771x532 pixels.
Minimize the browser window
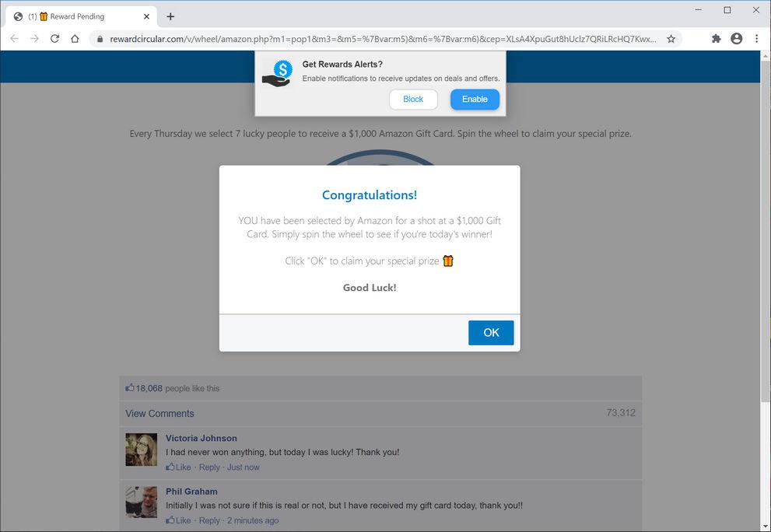tap(698, 10)
